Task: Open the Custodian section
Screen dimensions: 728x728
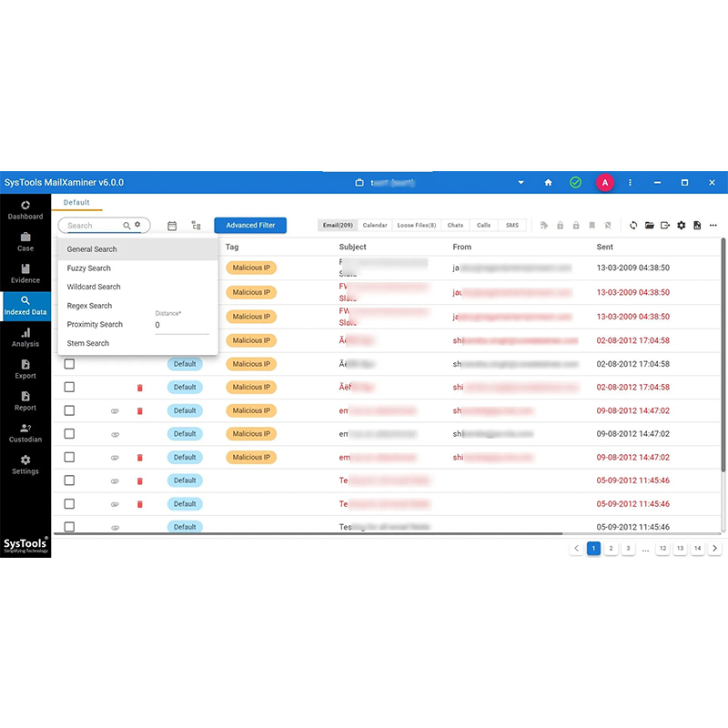Action: 25,433
